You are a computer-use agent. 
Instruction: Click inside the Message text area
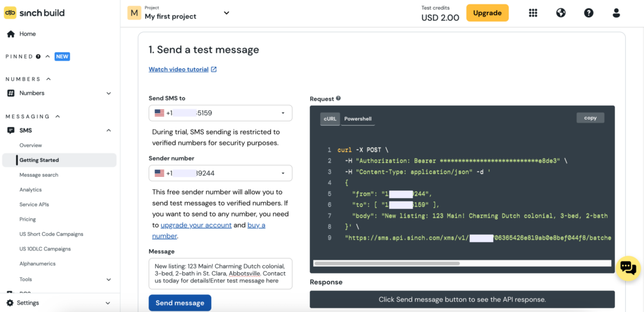click(221, 274)
